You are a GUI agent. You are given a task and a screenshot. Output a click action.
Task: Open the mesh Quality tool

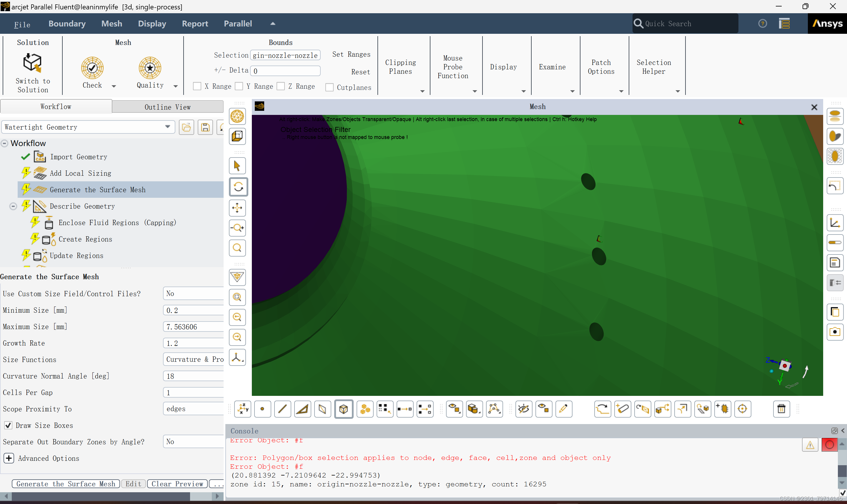click(x=150, y=68)
